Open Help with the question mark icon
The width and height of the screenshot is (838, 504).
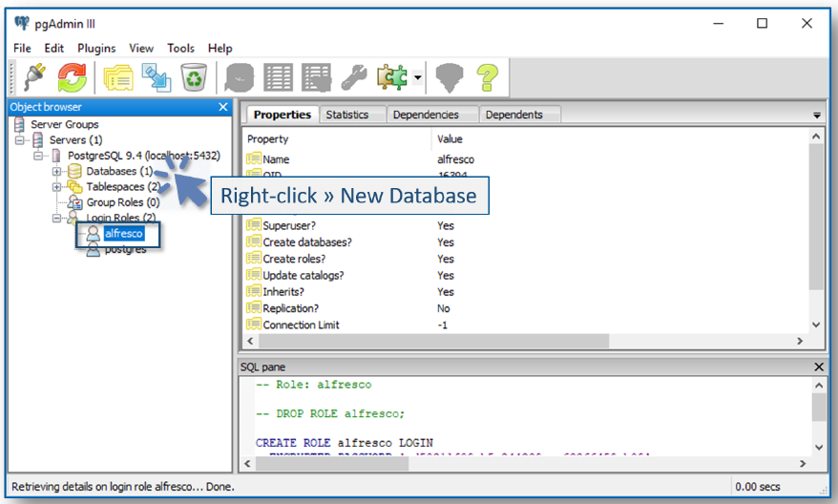[x=488, y=76]
